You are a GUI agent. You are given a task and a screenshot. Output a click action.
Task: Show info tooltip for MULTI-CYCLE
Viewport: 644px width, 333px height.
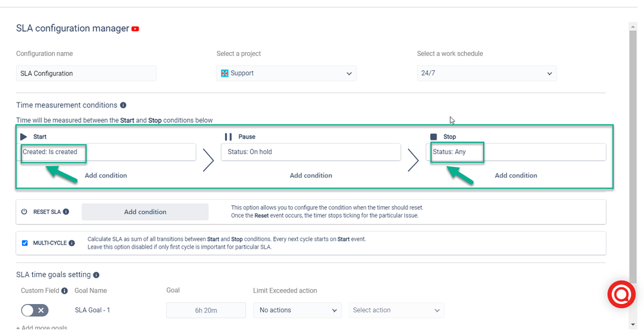(x=72, y=243)
